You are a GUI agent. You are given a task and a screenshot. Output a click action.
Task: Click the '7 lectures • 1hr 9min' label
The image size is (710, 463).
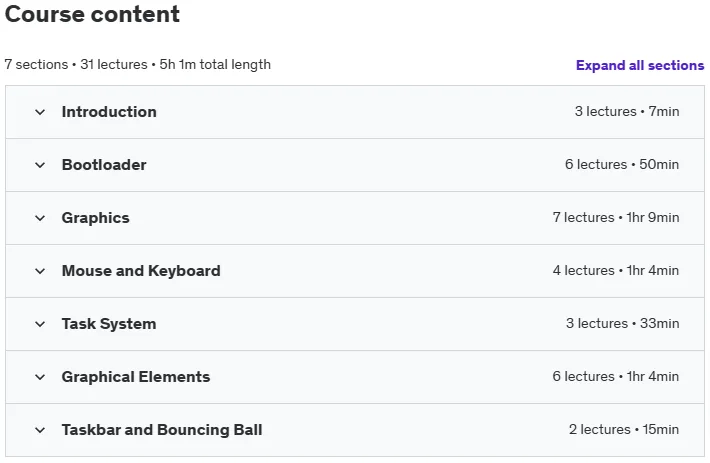click(x=616, y=217)
